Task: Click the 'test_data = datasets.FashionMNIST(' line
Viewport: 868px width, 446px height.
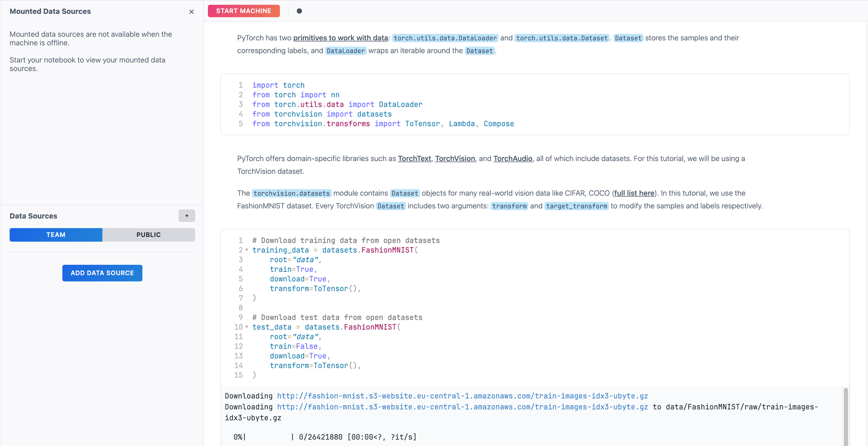Action: click(326, 327)
